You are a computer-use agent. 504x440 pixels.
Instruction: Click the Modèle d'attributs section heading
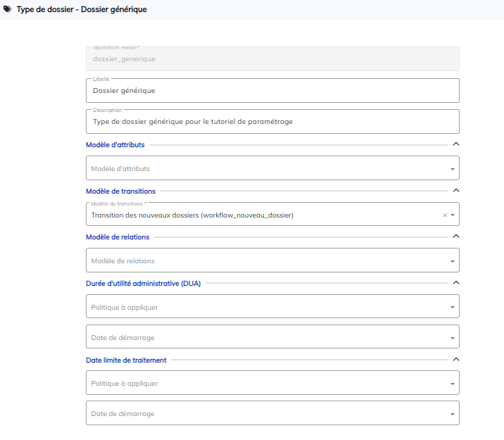(x=115, y=144)
